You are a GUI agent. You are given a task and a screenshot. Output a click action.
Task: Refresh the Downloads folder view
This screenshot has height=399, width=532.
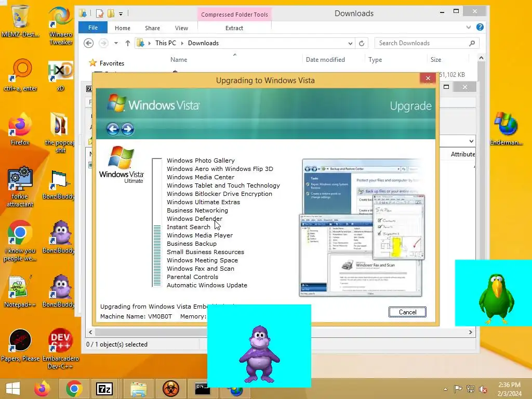coord(362,44)
